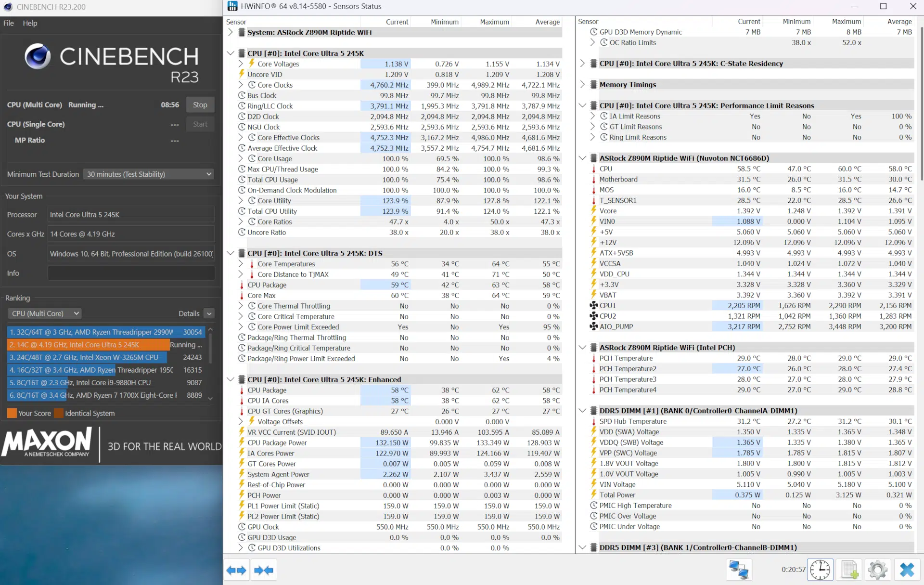Expand the Core Temperatures row
This screenshot has width=924, height=585.
pos(241,264)
